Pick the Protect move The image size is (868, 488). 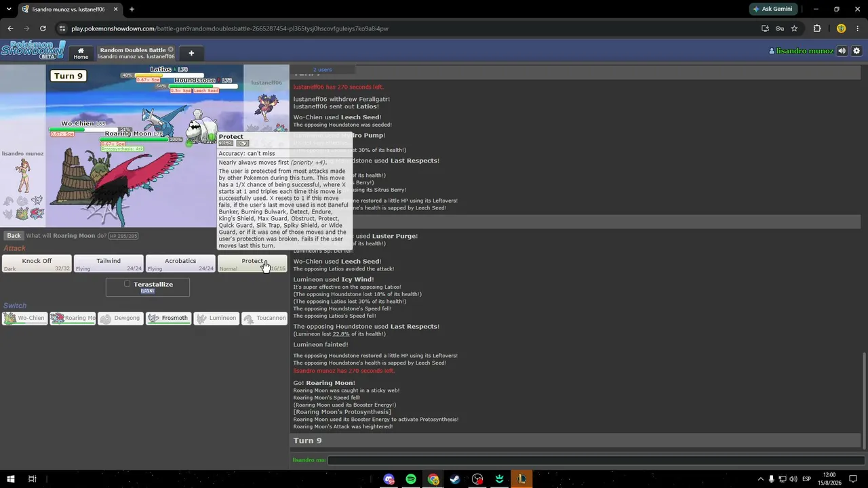[x=252, y=264]
